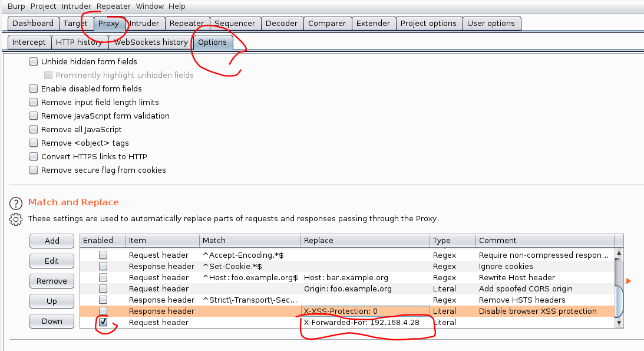Open the Project options tab

428,24
